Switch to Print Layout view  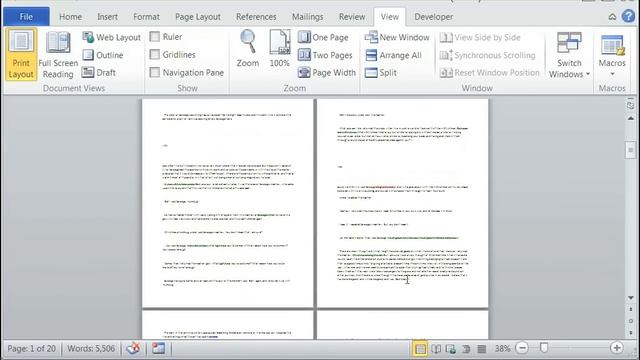(x=21, y=55)
